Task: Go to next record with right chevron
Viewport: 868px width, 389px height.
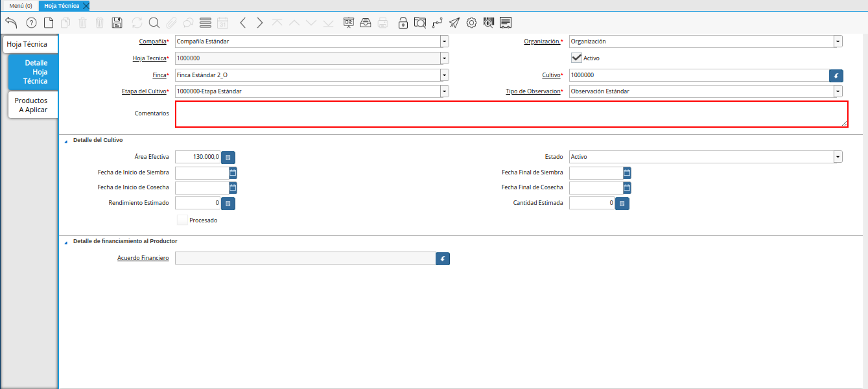Action: [x=260, y=23]
